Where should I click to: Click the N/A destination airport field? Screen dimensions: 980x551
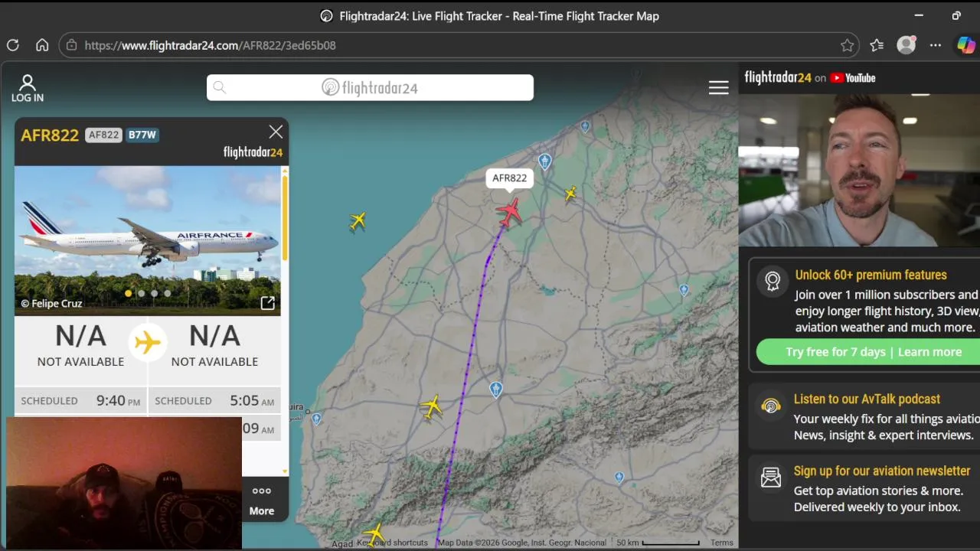214,345
